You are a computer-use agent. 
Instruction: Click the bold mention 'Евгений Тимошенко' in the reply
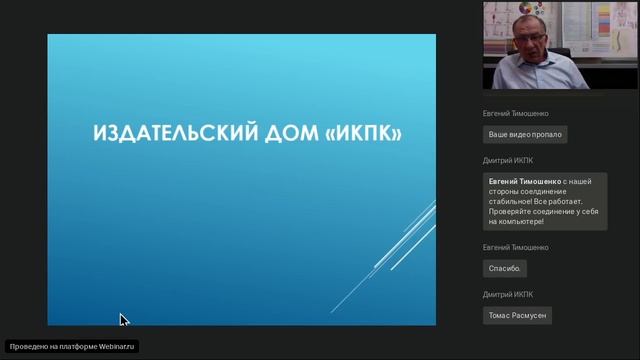525,181
